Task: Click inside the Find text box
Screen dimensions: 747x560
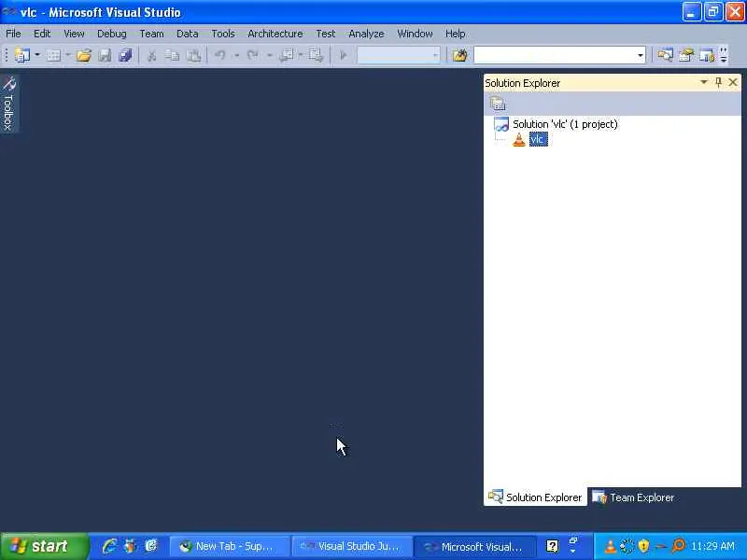Action: point(555,55)
